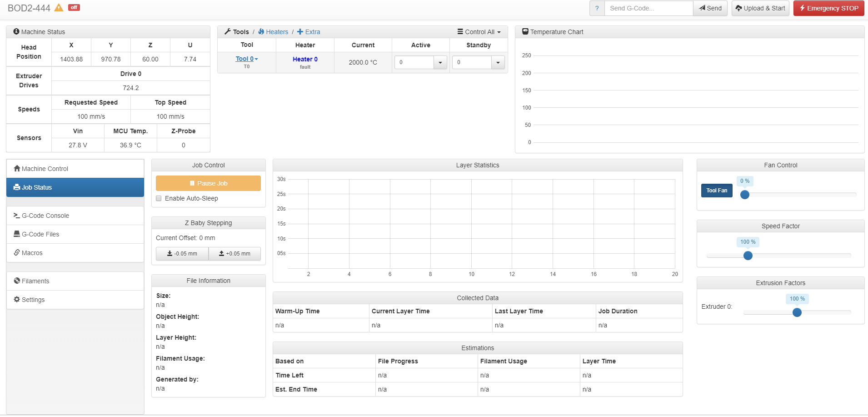Click the X position value 1403.88

71,59
